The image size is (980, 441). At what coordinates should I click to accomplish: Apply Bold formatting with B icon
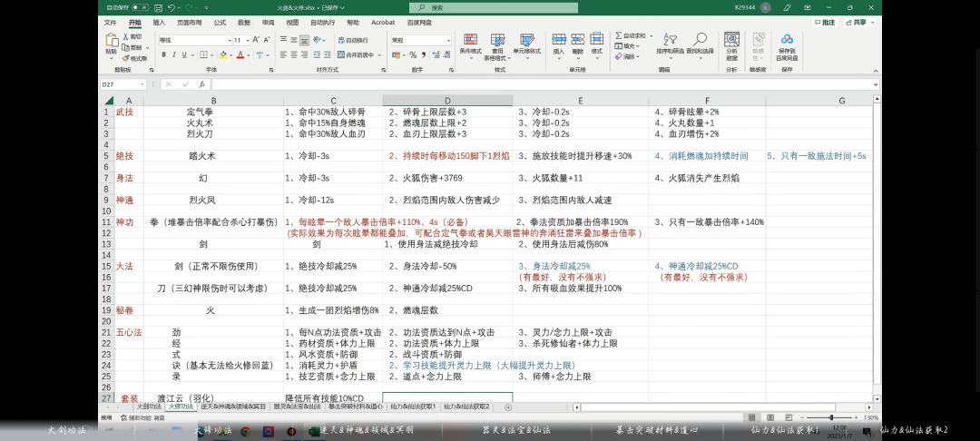pos(163,55)
